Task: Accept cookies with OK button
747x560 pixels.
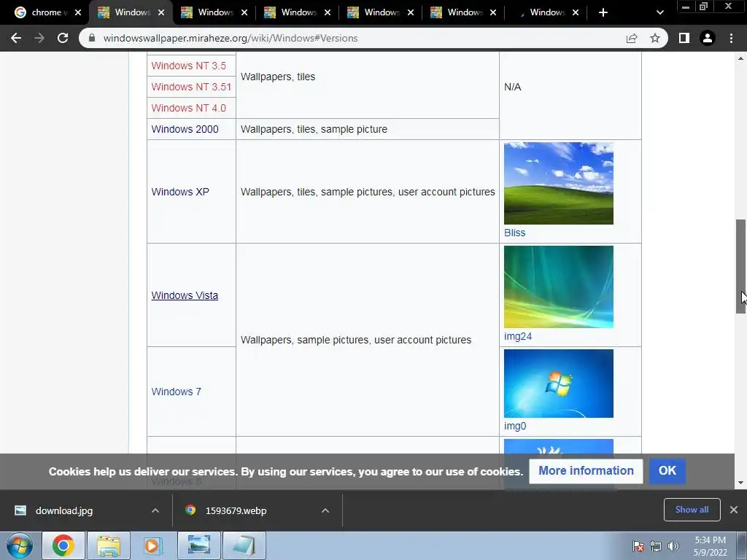Action: click(667, 471)
